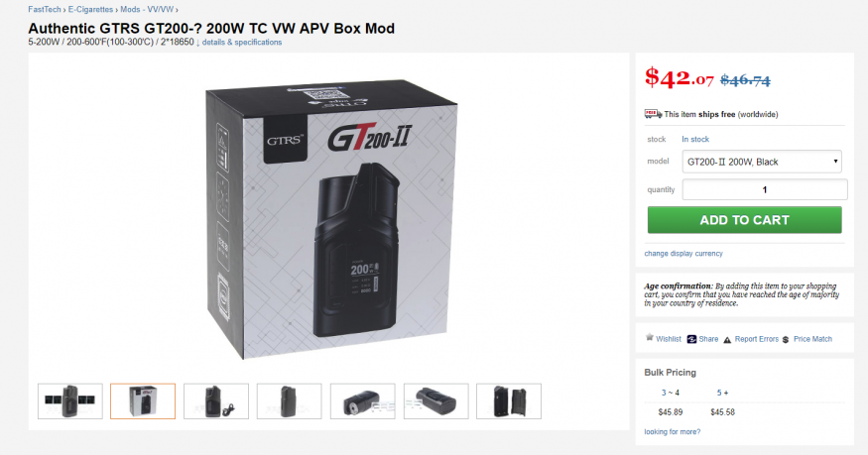The image size is (868, 455).
Task: Add the item to cart
Action: [x=745, y=220]
